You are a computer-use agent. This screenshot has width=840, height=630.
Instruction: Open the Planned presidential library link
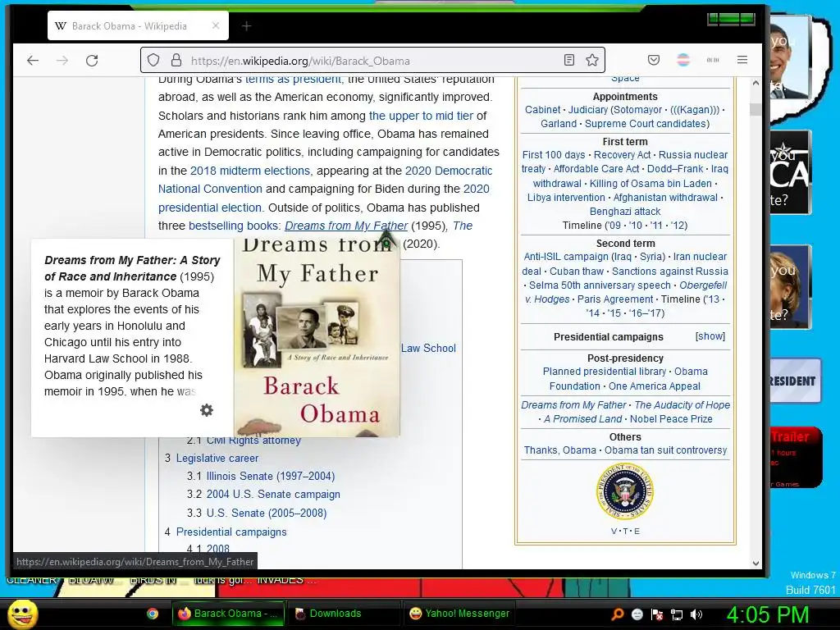pos(604,372)
